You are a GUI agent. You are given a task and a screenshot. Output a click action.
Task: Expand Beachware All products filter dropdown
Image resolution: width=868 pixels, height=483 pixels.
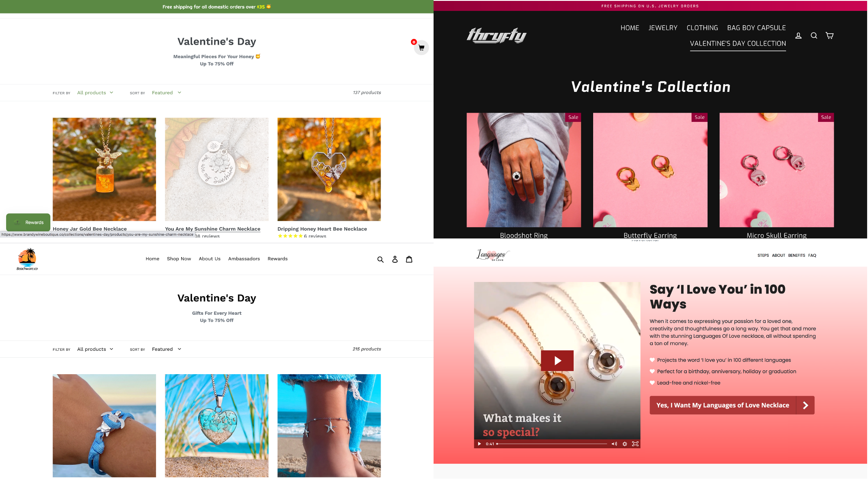(95, 349)
